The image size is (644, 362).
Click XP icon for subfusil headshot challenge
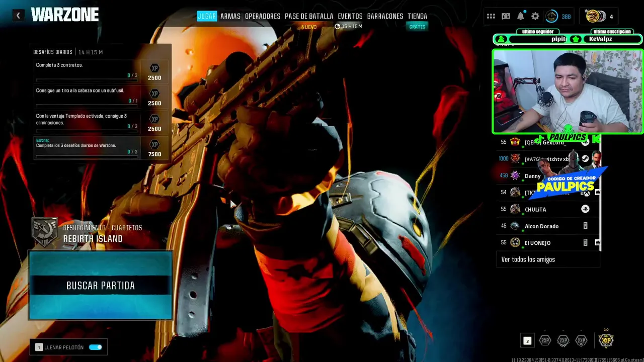pyautogui.click(x=154, y=94)
